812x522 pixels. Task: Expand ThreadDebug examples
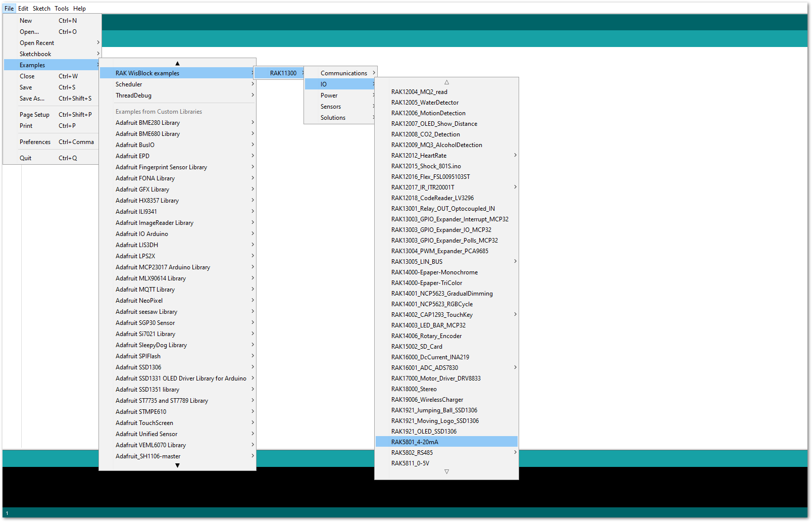tap(178, 96)
